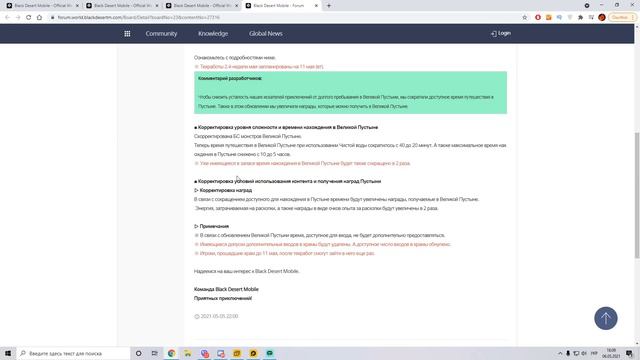
Task: Click the green app icon on taskbar
Action: pos(269,353)
